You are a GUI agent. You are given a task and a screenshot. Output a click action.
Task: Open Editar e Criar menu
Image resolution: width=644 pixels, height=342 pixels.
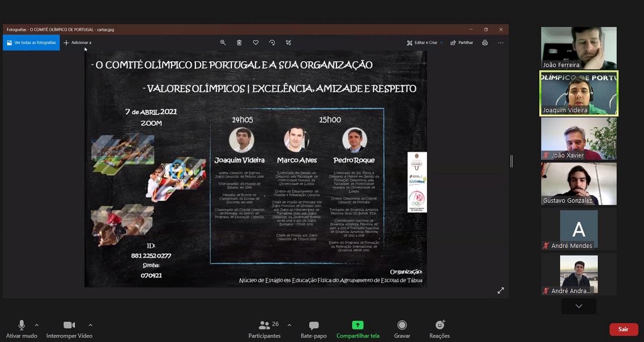(x=425, y=43)
